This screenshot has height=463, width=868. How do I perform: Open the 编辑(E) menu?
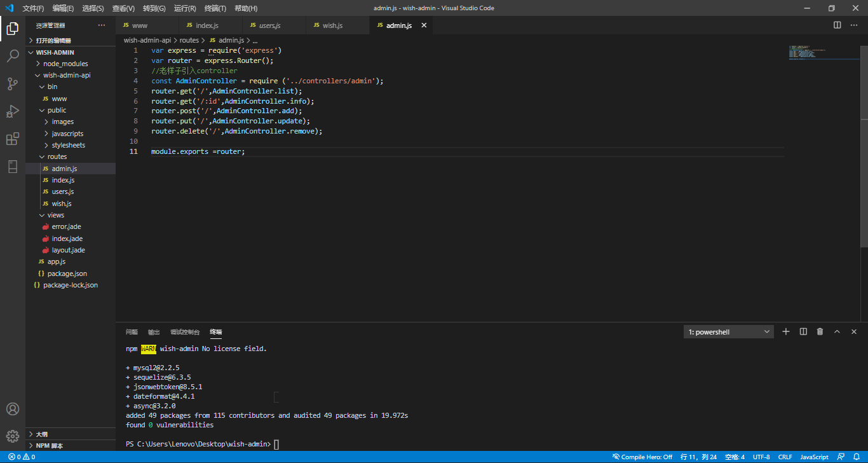pos(63,8)
